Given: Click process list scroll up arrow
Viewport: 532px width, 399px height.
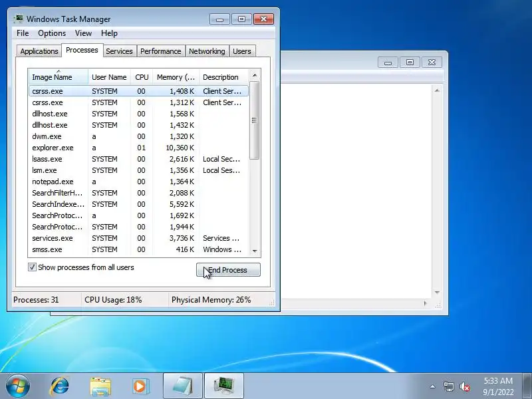Looking at the screenshot, I should [255, 75].
